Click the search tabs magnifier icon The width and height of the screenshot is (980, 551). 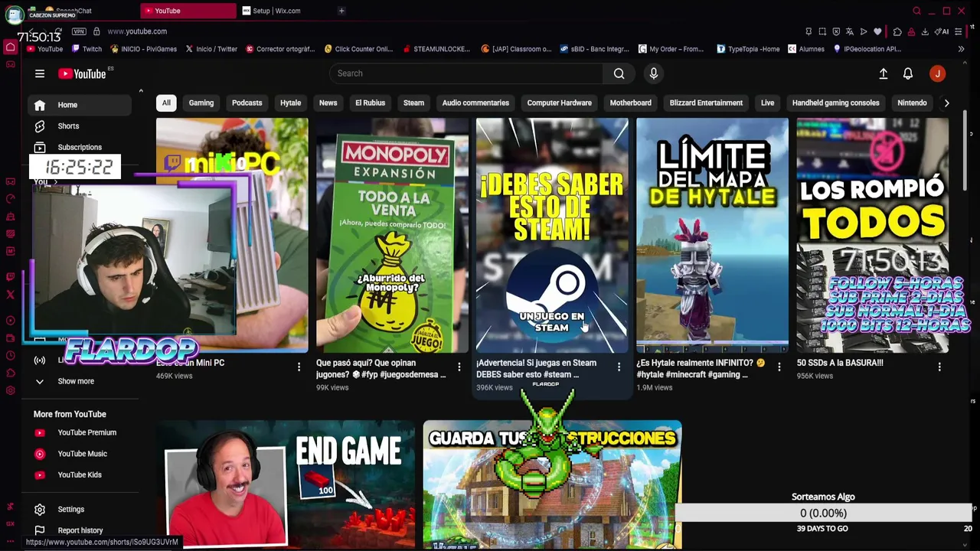916,11
